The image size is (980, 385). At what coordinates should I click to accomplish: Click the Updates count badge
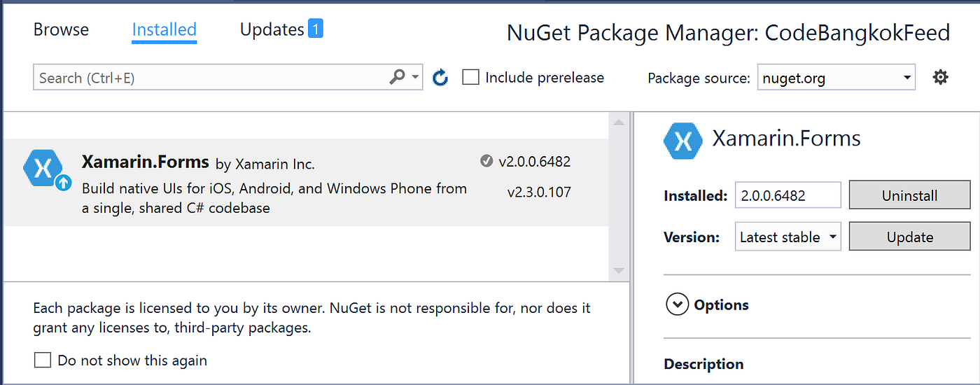316,29
